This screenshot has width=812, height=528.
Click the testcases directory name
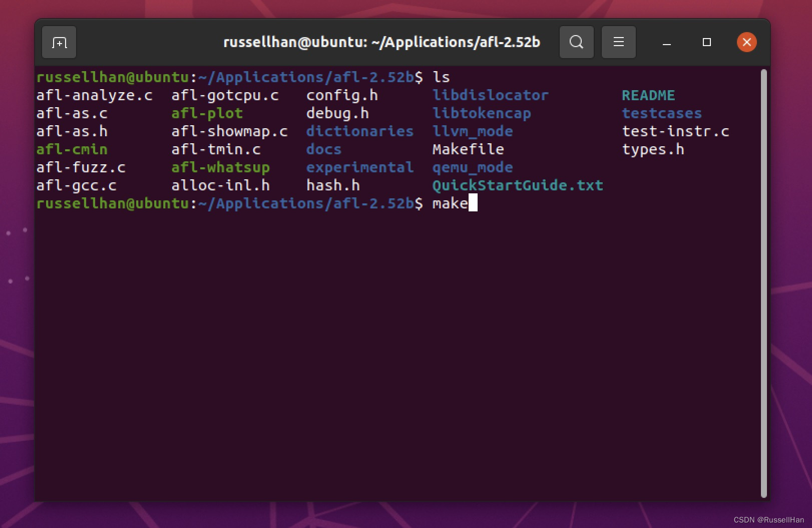(x=662, y=114)
